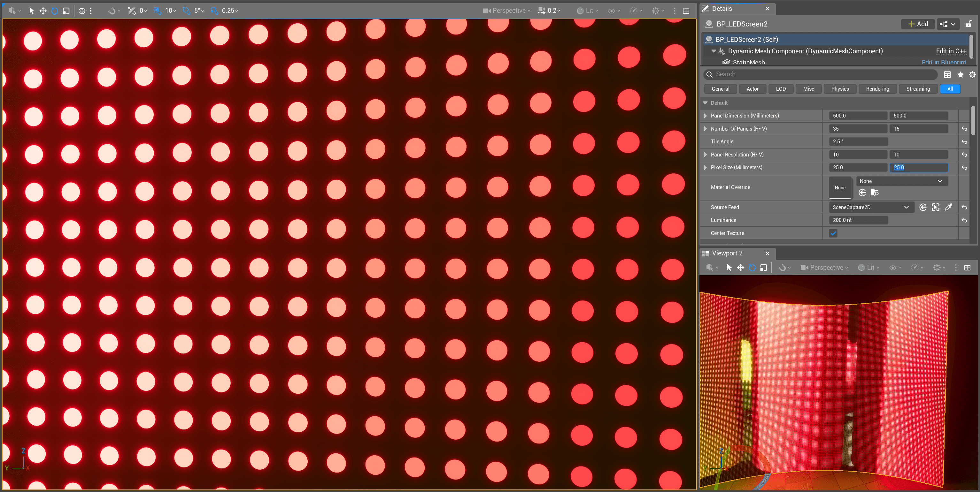Click the favorites star icon beside search

coord(960,74)
